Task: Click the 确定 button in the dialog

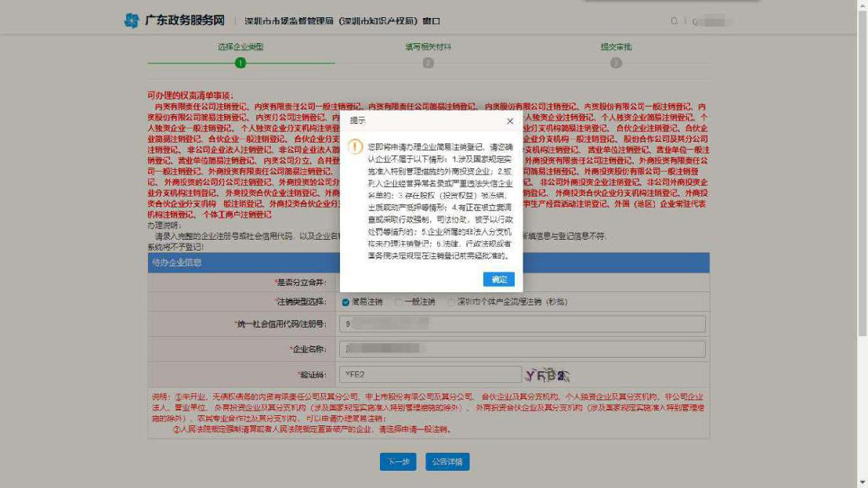Action: (x=498, y=280)
